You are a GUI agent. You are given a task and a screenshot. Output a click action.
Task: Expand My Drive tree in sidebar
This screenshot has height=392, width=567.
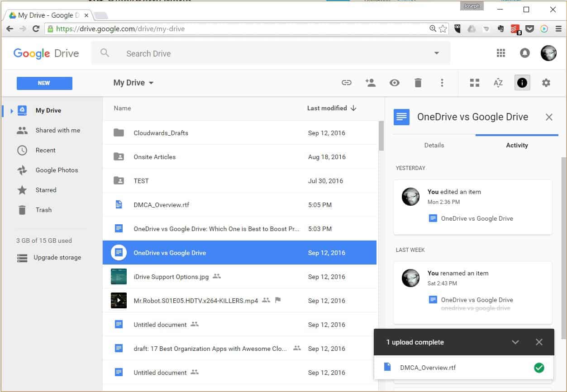[x=12, y=110]
